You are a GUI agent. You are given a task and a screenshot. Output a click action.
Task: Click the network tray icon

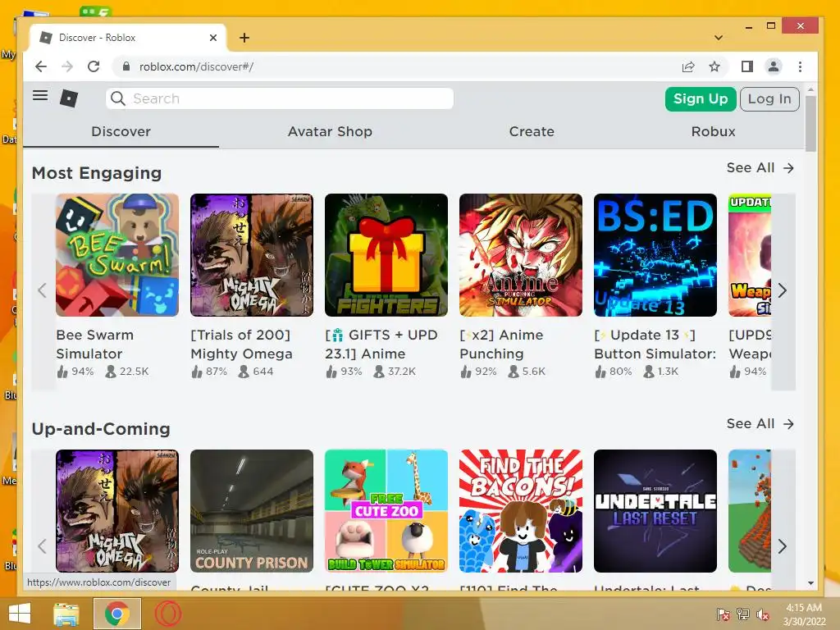743,614
